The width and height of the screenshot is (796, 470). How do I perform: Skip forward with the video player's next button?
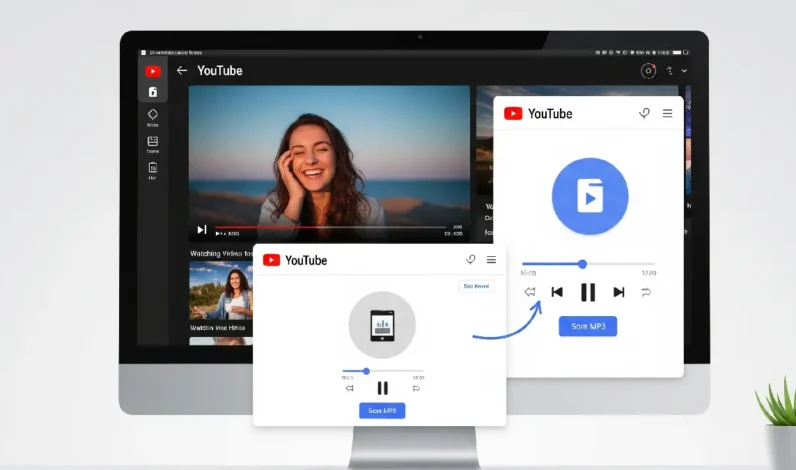[x=202, y=229]
